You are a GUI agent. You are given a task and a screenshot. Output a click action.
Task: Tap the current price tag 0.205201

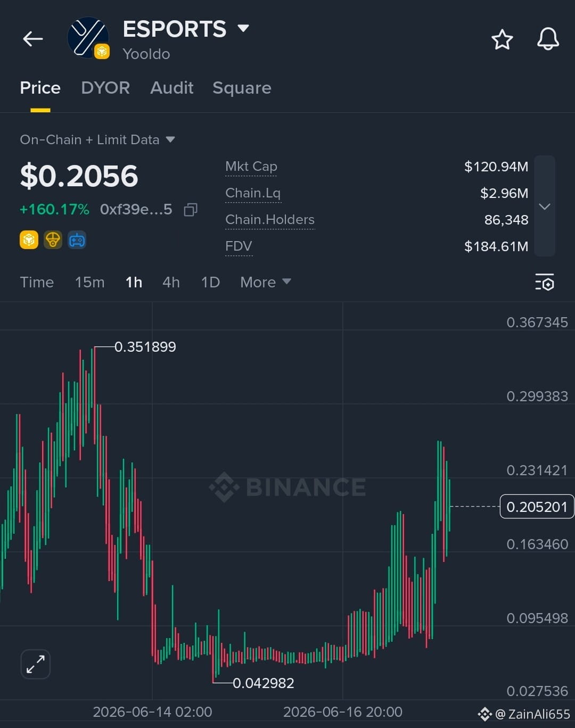click(537, 507)
